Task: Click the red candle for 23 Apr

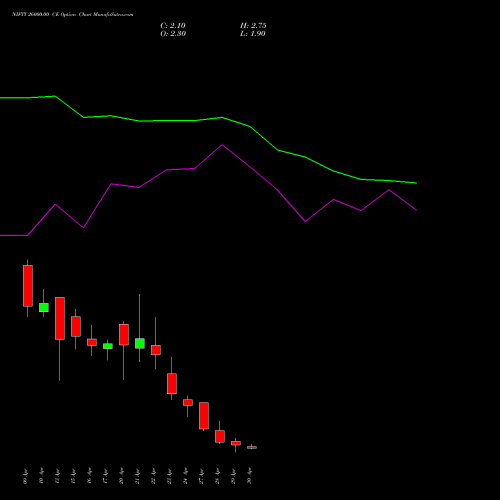Action: click(172, 383)
